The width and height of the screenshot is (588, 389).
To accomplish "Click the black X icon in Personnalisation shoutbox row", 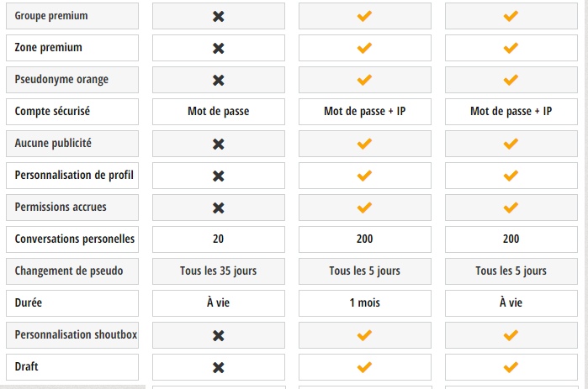I will (218, 335).
